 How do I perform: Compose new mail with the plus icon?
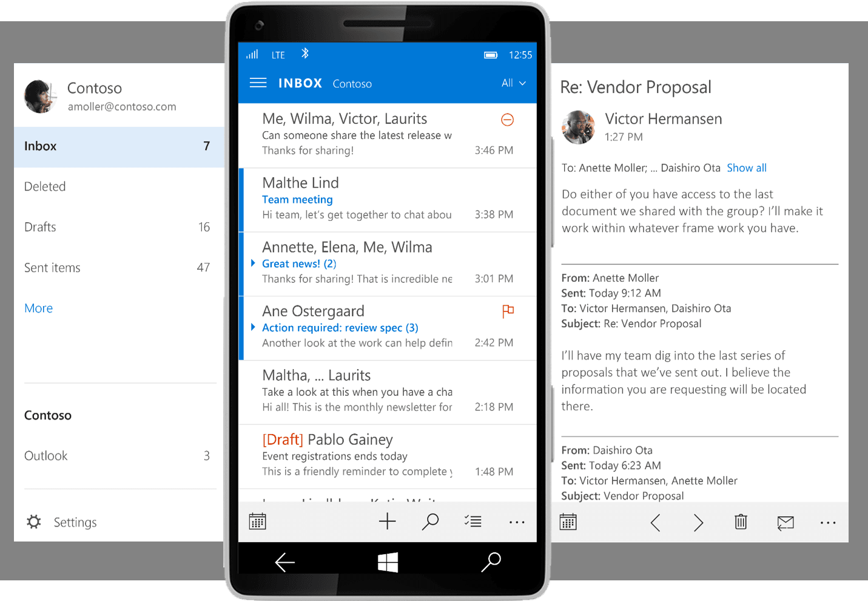tap(387, 521)
